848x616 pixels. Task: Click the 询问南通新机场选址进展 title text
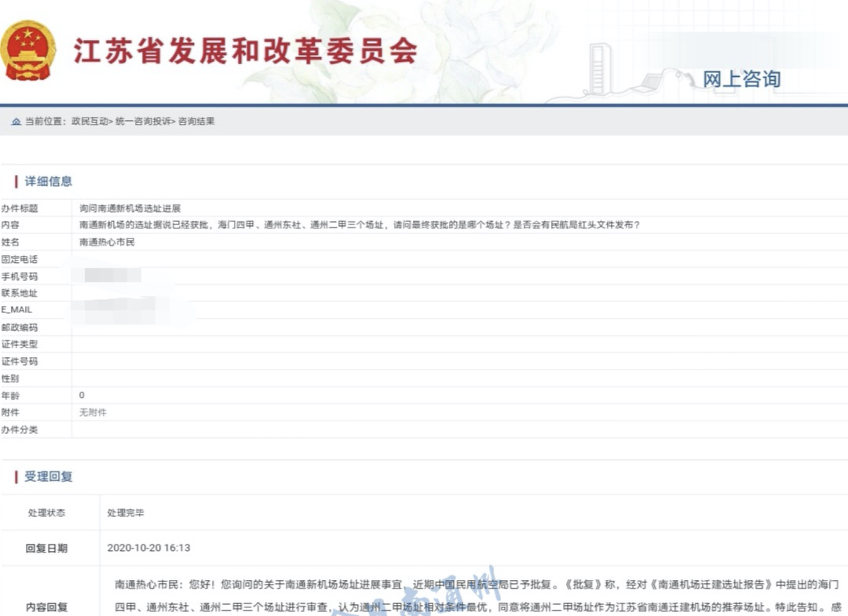coord(130,209)
